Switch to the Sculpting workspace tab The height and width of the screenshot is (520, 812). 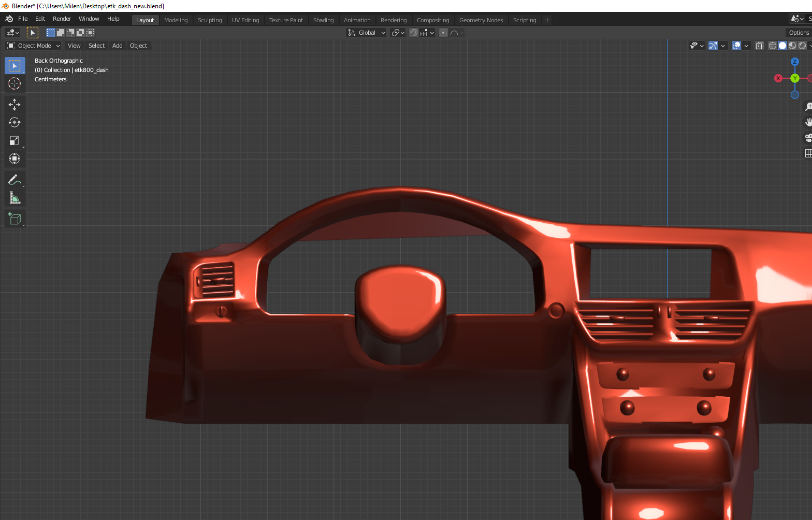pyautogui.click(x=209, y=20)
